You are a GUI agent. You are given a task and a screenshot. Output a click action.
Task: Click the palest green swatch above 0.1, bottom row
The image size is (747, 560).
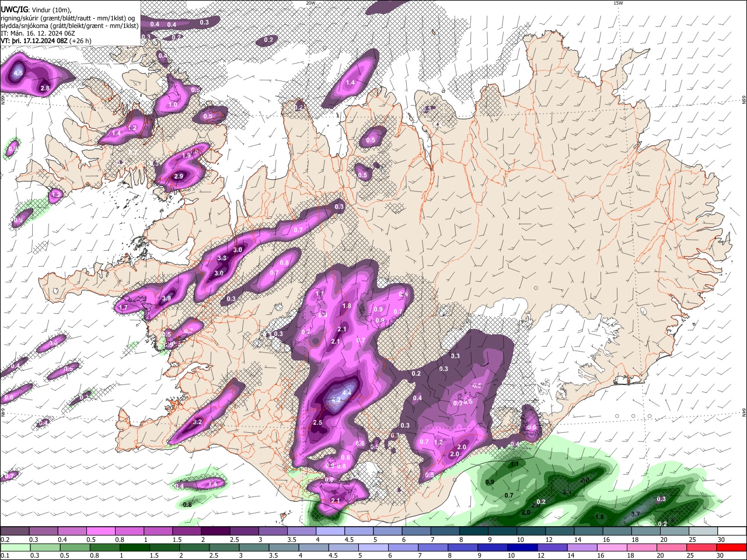(x=15, y=547)
